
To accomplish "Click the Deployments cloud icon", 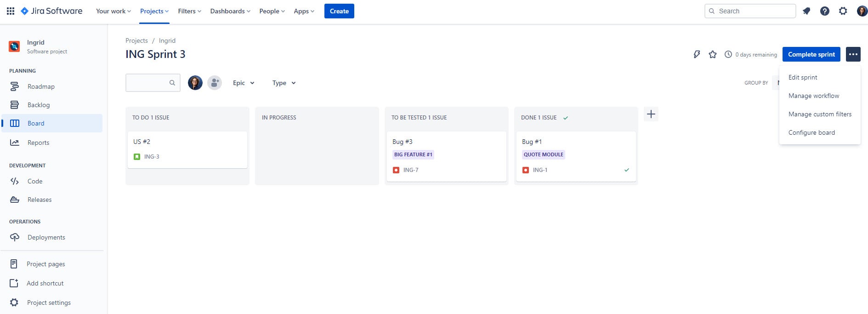I will pyautogui.click(x=15, y=237).
